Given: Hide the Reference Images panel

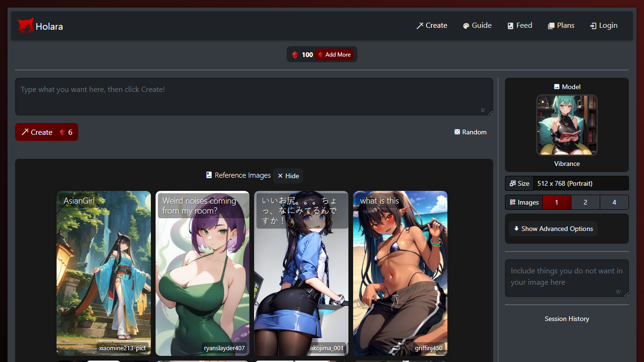Looking at the screenshot, I should click(x=288, y=176).
